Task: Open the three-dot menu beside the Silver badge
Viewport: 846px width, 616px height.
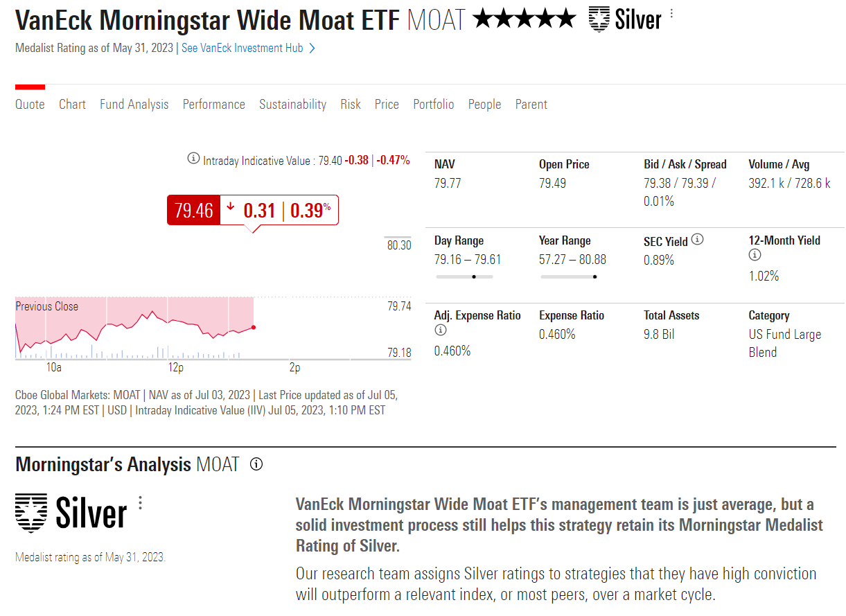Action: click(x=140, y=504)
